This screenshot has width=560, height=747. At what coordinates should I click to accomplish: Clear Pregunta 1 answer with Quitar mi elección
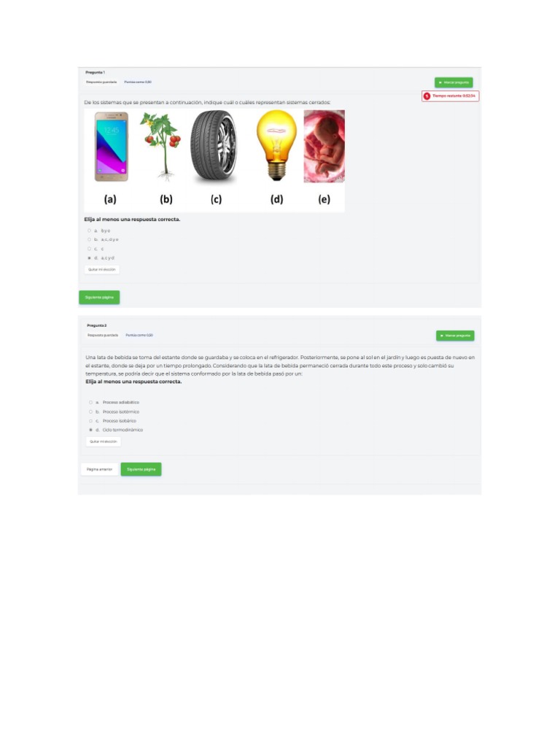102,270
